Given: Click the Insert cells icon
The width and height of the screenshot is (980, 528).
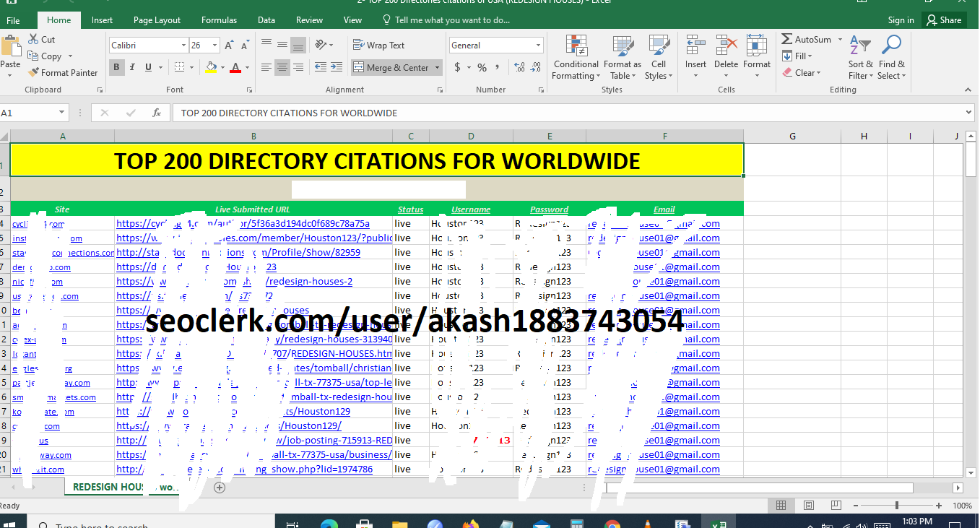Looking at the screenshot, I should click(x=695, y=46).
